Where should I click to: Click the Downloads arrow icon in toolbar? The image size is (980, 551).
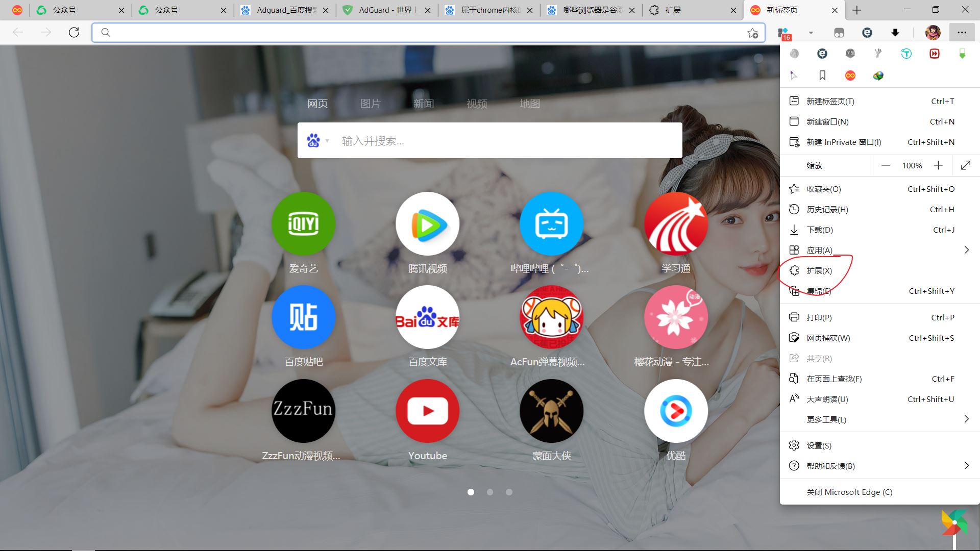tap(895, 32)
